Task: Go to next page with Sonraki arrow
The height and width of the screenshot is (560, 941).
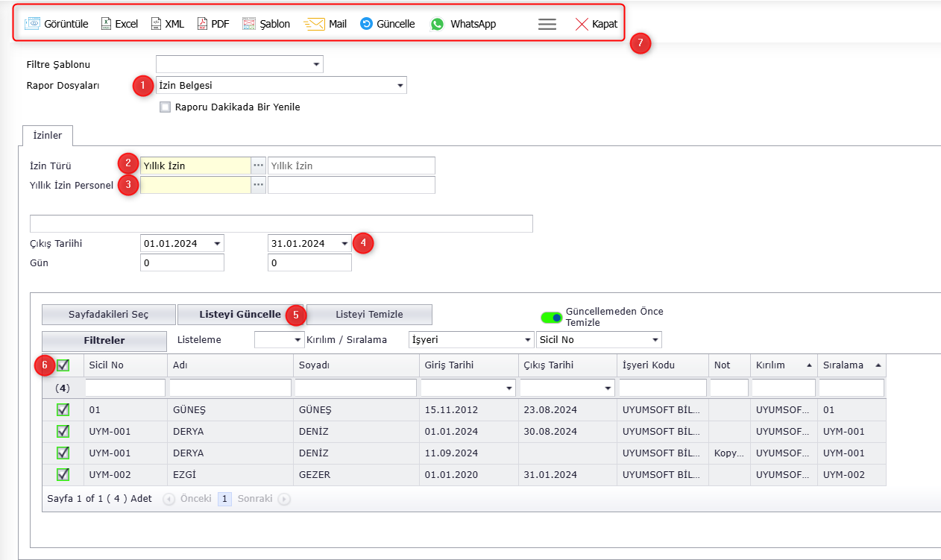Action: click(x=284, y=499)
